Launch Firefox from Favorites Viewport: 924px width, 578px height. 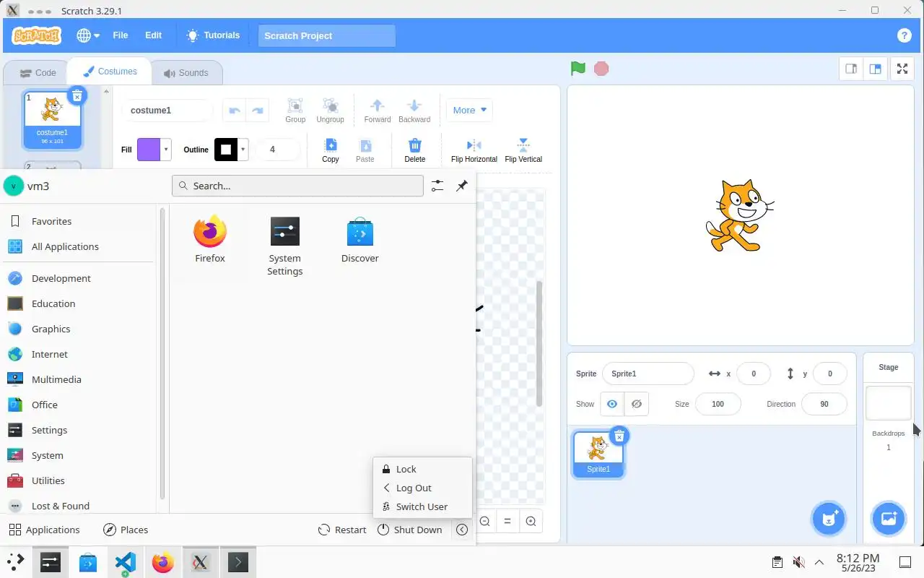point(210,240)
